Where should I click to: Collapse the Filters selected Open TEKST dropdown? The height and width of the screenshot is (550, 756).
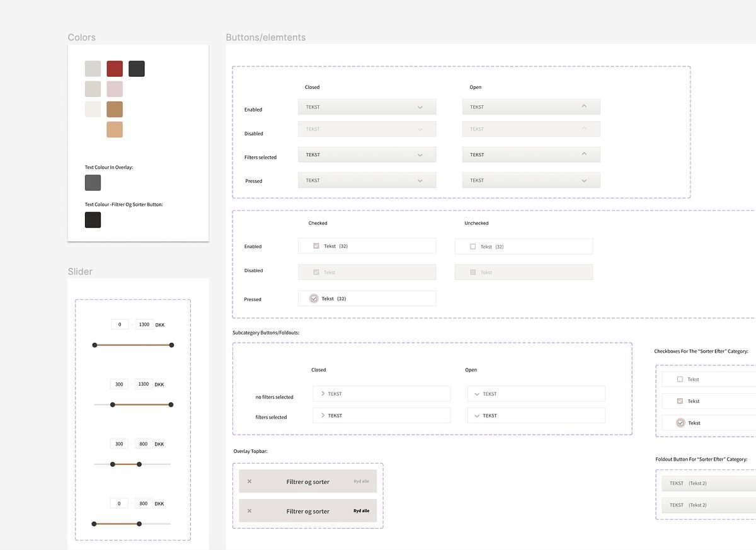point(530,155)
